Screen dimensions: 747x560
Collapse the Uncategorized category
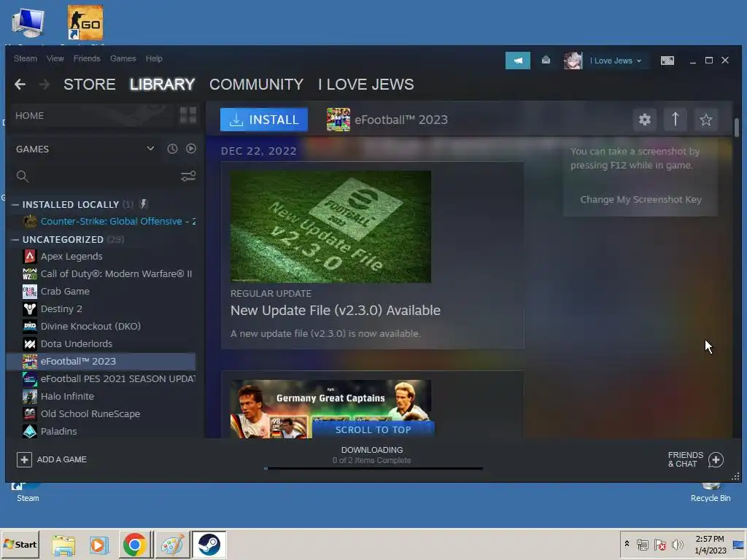pyautogui.click(x=15, y=239)
